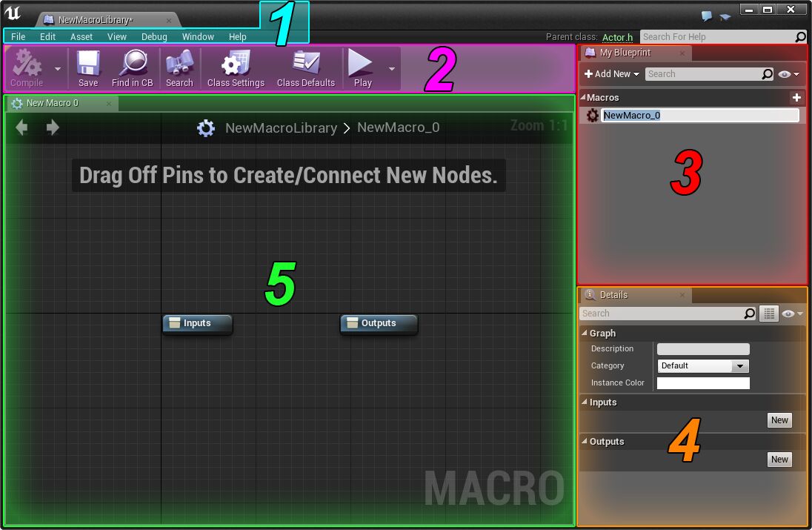812x530 pixels.
Task: Click the Search For Help magnifier icon
Action: [801, 37]
